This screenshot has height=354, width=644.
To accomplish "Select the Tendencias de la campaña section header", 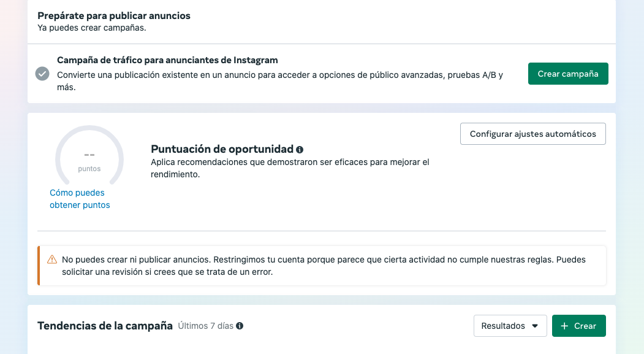I will click(105, 325).
